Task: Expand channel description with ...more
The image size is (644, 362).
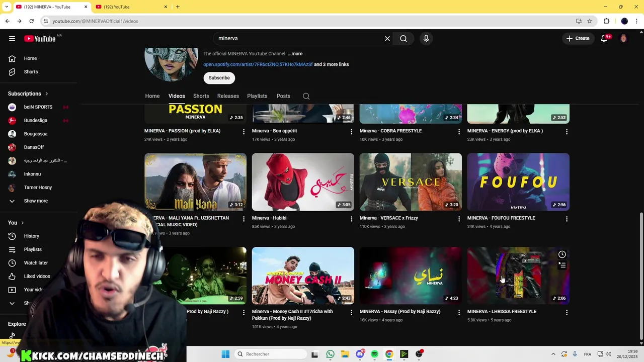Action: 295,54
